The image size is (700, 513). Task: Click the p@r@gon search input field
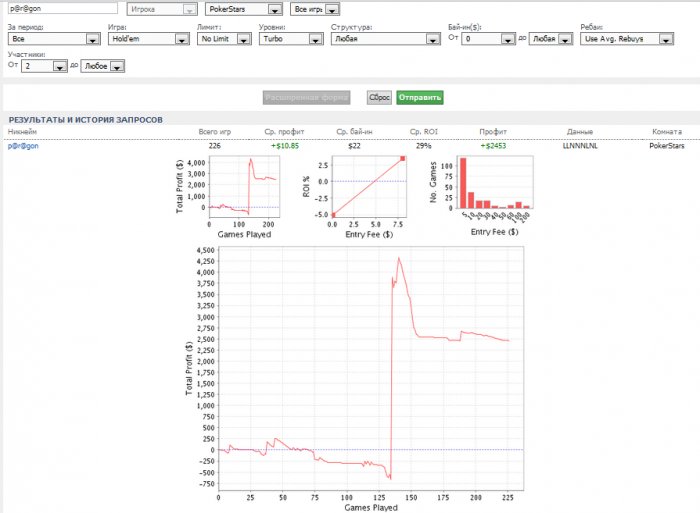pos(62,8)
